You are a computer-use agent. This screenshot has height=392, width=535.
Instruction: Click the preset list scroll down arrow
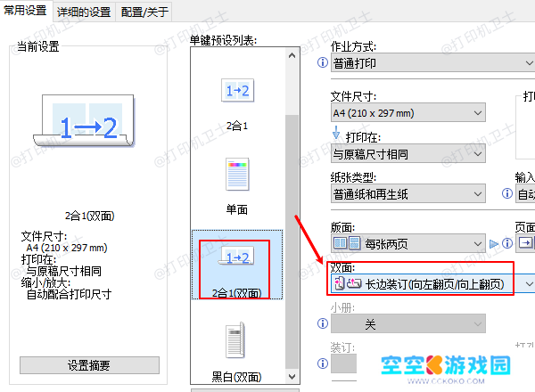tap(292, 376)
